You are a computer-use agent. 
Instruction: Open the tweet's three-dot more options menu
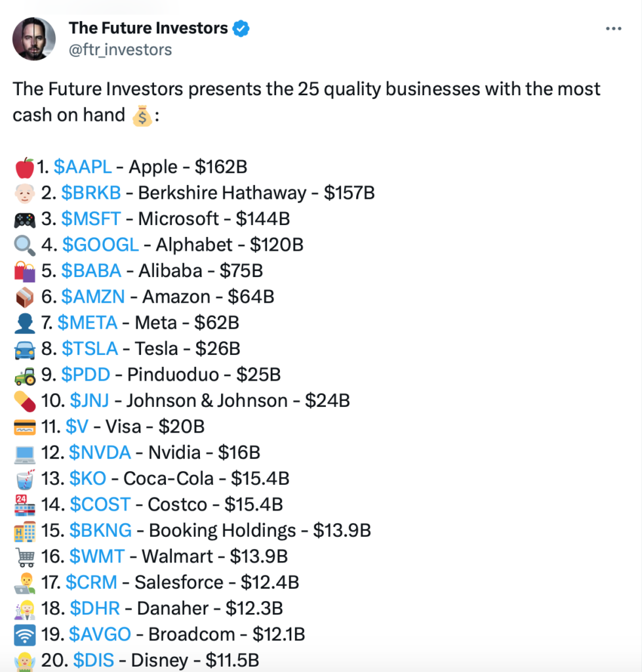613,29
